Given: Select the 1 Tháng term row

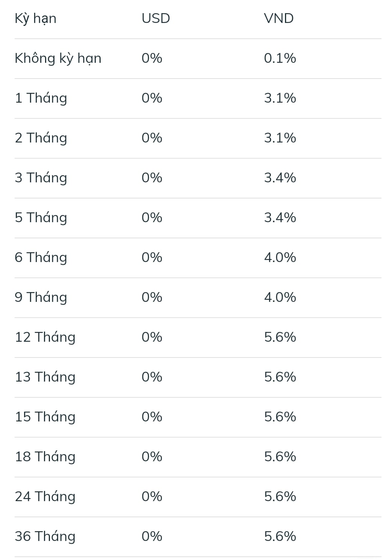Looking at the screenshot, I should coord(198,98).
